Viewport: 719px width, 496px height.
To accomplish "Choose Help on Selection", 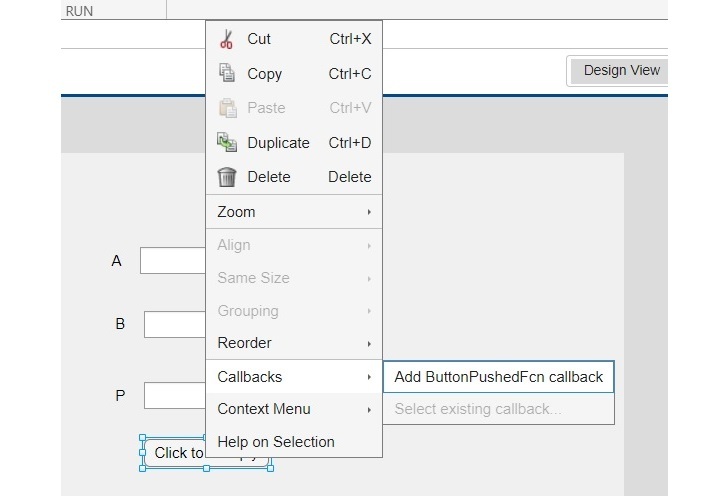I will [x=276, y=442].
